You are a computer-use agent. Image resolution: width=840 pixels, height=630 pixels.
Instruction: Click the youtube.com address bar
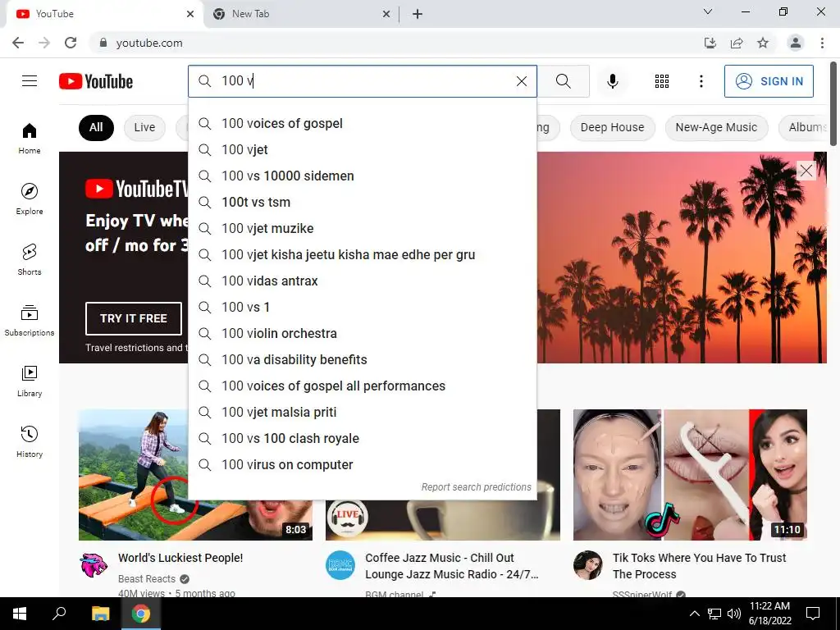396,43
